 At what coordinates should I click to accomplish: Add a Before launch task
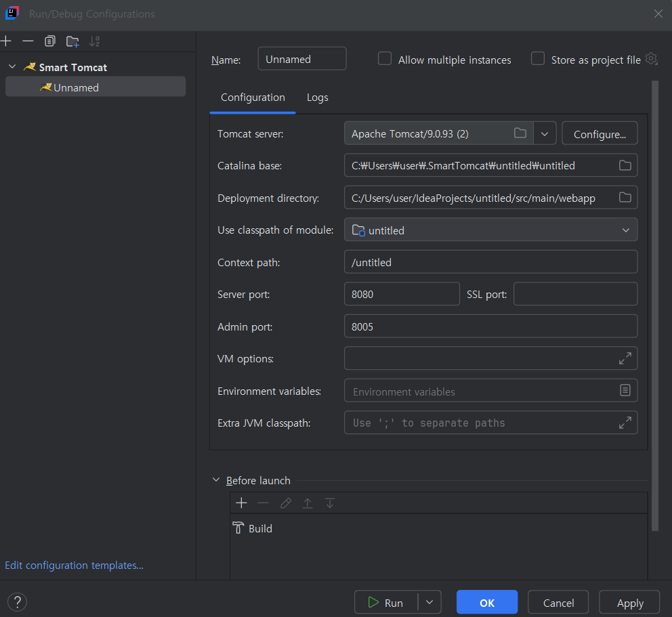(241, 503)
